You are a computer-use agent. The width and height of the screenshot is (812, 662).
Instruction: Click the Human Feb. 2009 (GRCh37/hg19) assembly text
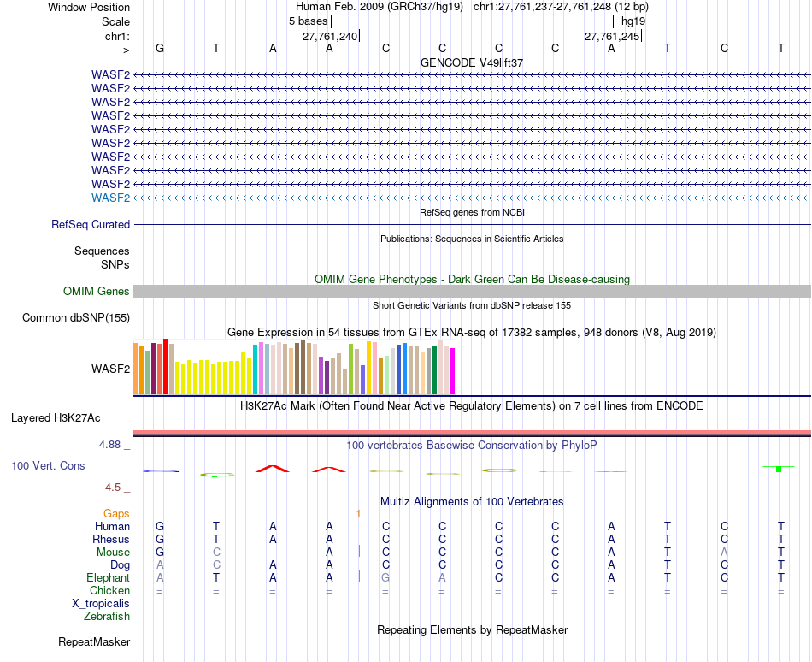point(379,7)
